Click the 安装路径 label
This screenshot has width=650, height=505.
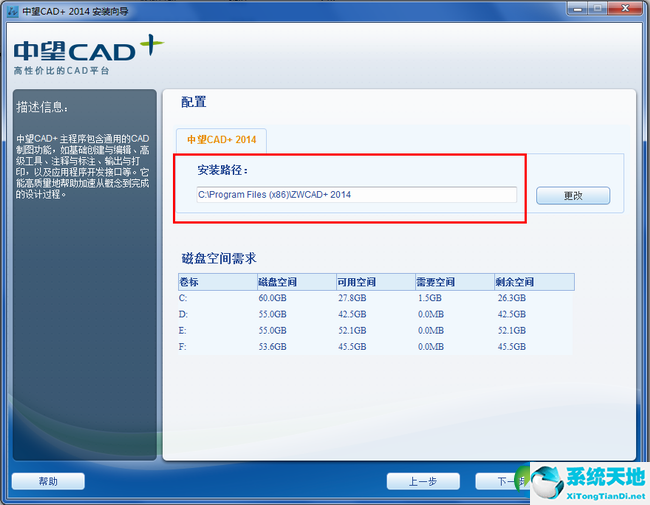[223, 170]
